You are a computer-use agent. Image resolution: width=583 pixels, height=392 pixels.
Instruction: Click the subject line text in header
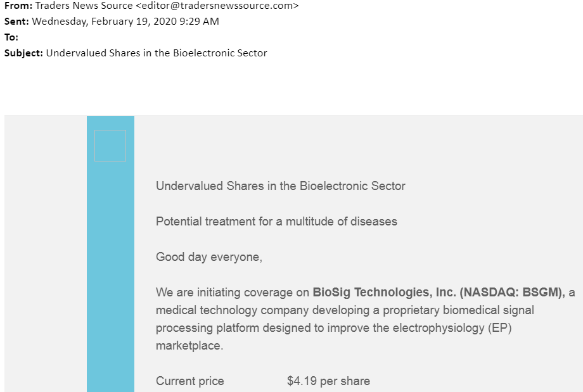click(157, 53)
